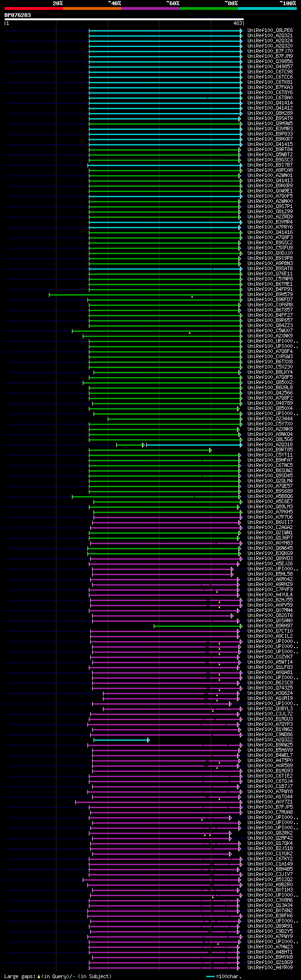Image resolution: width=301 pixels, height=980 pixels.
Task: Open the UniRef100_Q41414 hit link
Action: pos(270,103)
